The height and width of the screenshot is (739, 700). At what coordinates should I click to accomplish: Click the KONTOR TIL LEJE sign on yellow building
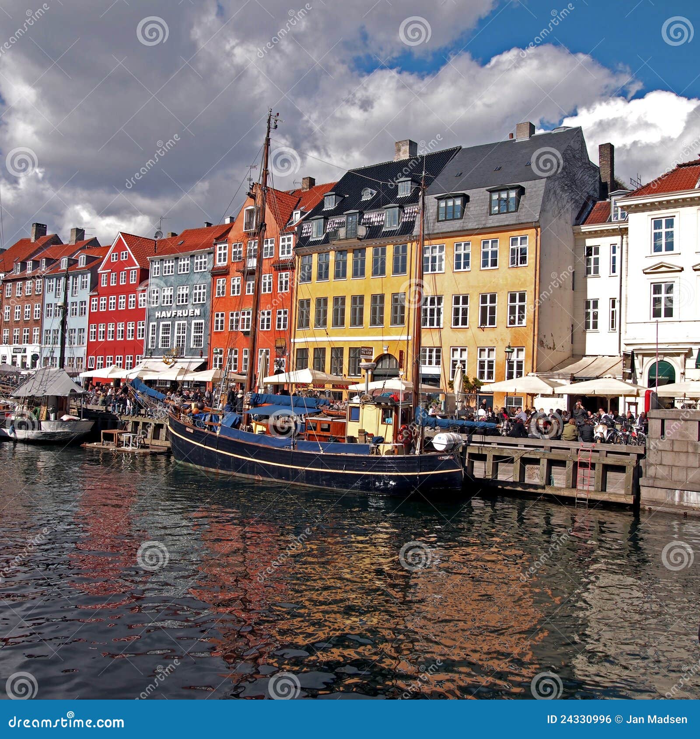pos(367,352)
